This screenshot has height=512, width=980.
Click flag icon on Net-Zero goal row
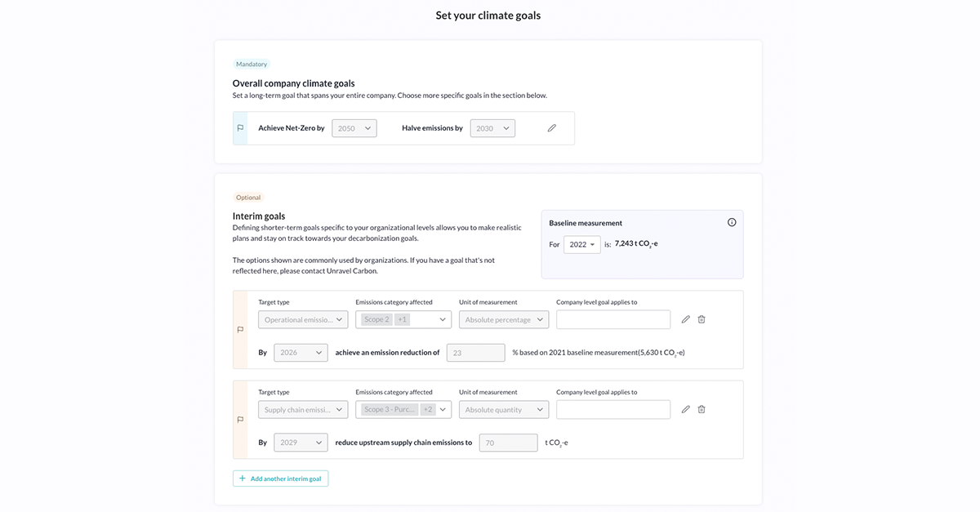click(x=240, y=128)
